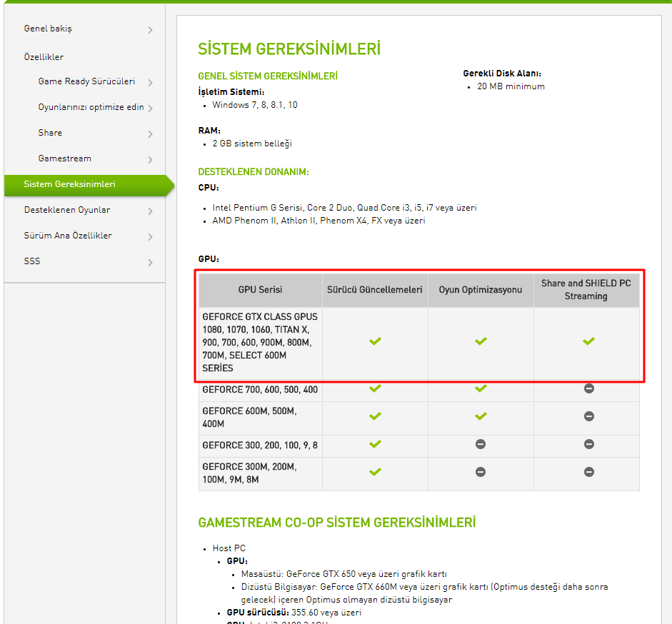Click streaming checkmark for GTX class row

pos(588,341)
